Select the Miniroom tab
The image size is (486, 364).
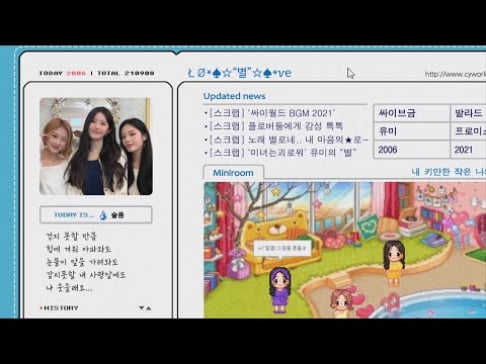pos(233,173)
